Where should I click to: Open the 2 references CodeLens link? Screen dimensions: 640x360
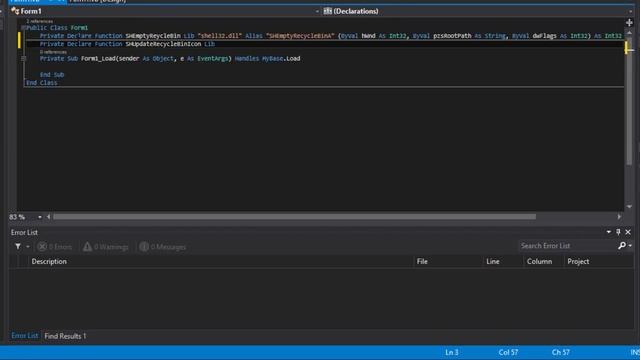click(x=40, y=21)
